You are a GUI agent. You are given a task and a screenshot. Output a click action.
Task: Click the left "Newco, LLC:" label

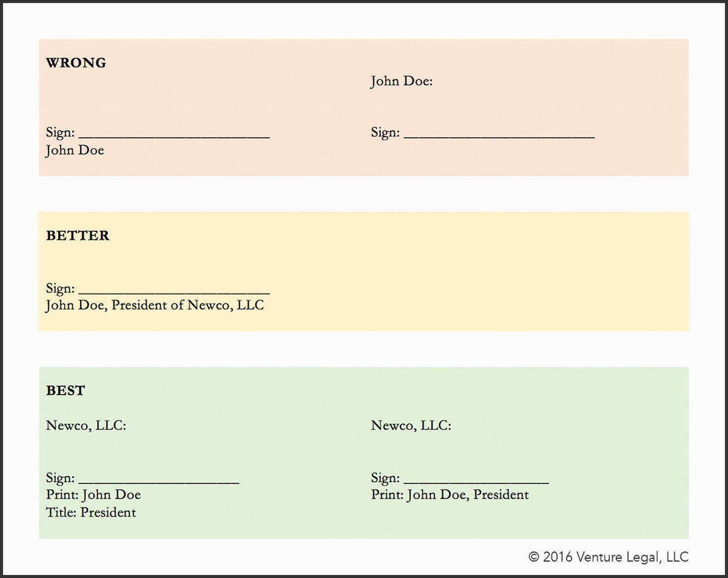point(86,426)
